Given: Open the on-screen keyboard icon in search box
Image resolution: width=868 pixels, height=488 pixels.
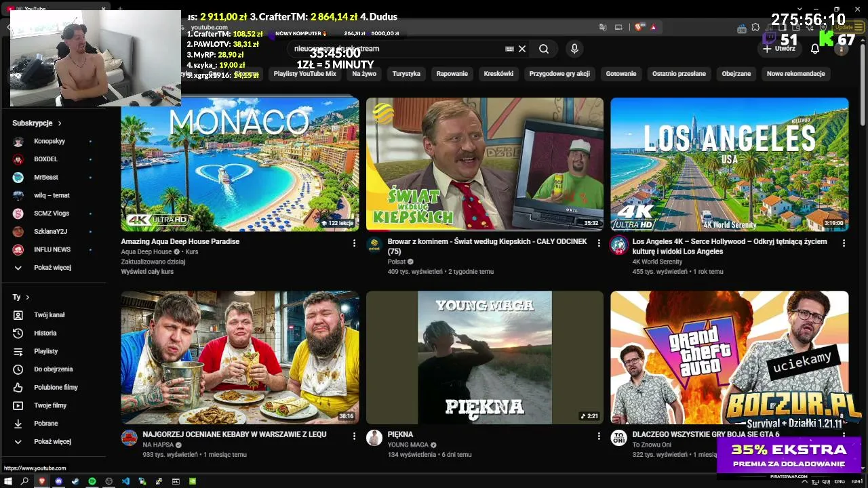Looking at the screenshot, I should tap(510, 49).
